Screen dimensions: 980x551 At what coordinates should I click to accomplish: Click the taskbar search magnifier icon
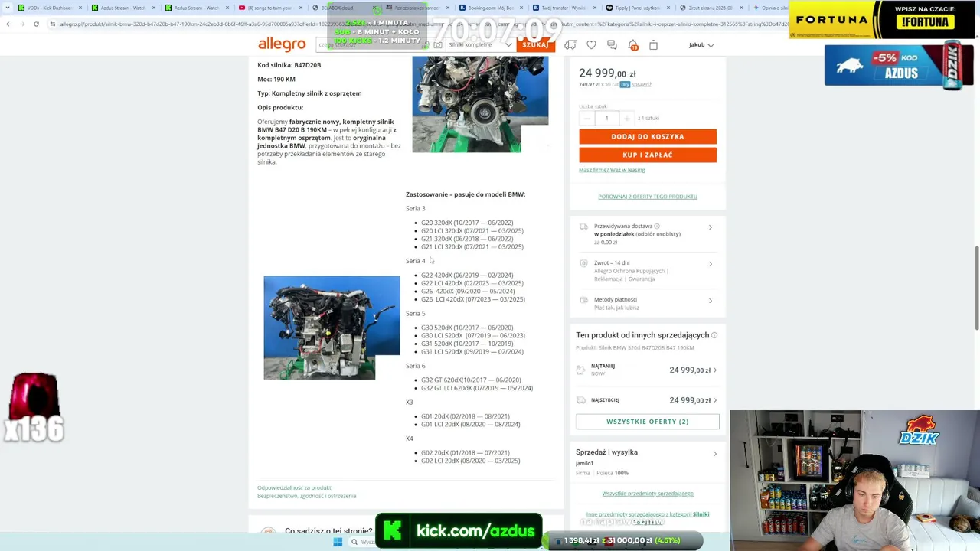(354, 542)
